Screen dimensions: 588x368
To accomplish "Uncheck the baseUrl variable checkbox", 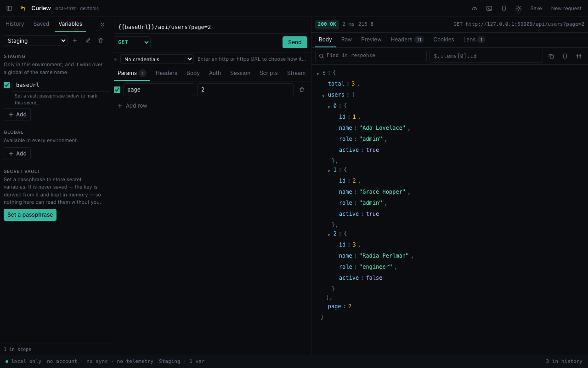I will click(x=7, y=85).
